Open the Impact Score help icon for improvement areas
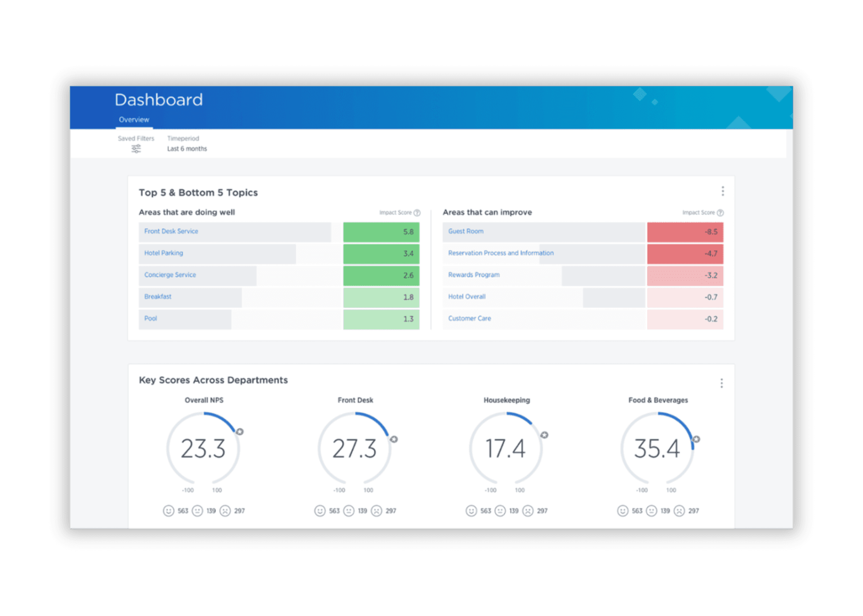Image resolution: width=863 pixels, height=616 pixels. 721,213
